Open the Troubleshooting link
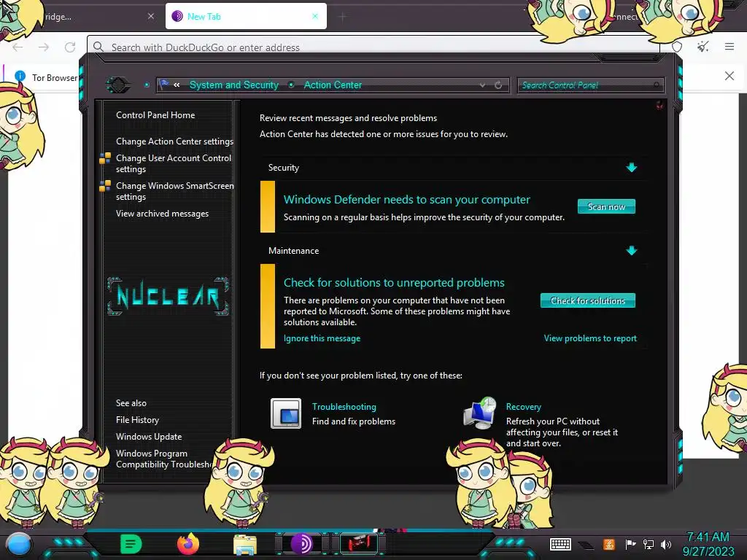 click(344, 407)
